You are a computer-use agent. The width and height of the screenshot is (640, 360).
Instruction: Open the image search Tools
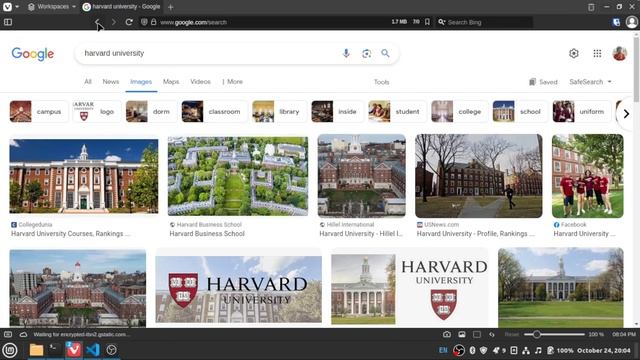[x=381, y=82]
